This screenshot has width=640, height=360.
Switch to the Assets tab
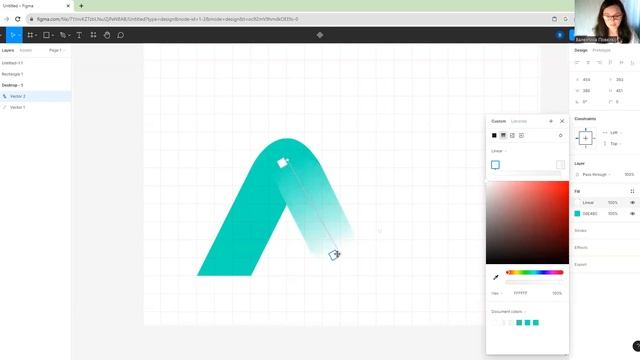pyautogui.click(x=25, y=50)
